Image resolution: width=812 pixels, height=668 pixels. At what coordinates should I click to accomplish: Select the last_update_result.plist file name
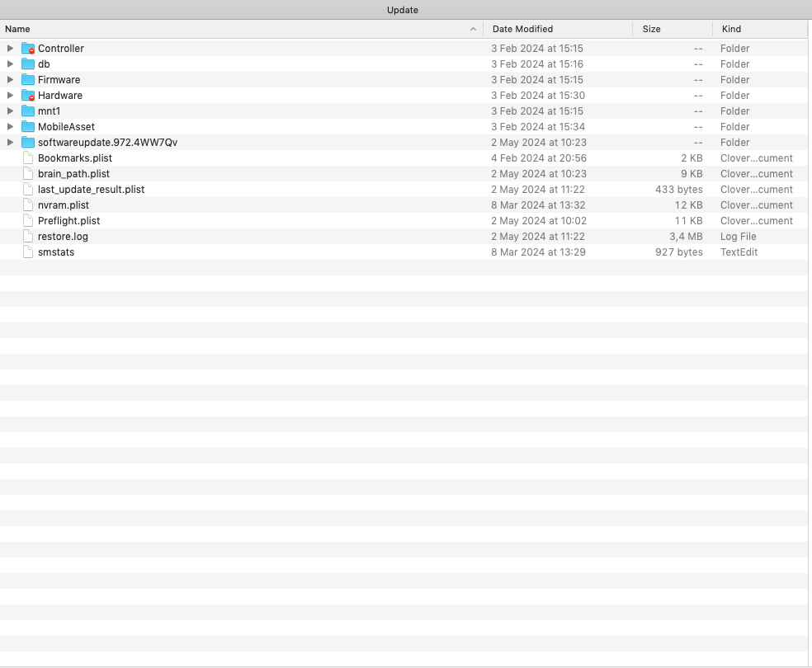91,190
